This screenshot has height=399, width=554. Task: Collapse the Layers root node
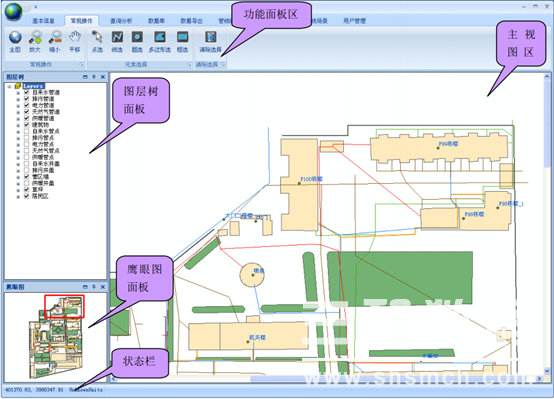[x=10, y=86]
